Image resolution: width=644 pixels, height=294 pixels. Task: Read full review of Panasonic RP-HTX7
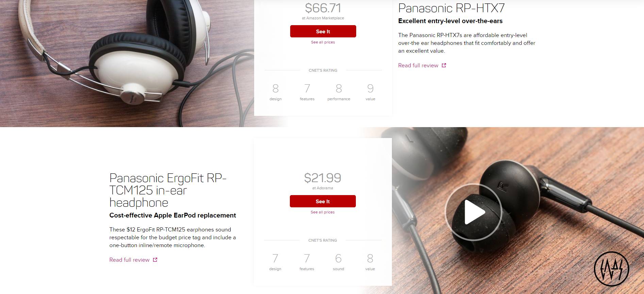click(418, 65)
